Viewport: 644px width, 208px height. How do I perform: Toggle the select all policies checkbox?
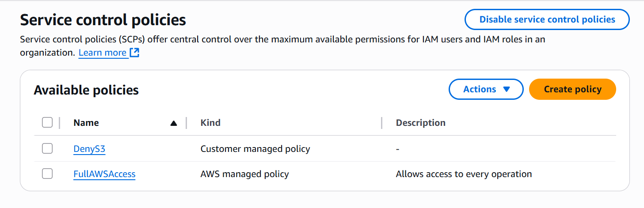point(47,122)
